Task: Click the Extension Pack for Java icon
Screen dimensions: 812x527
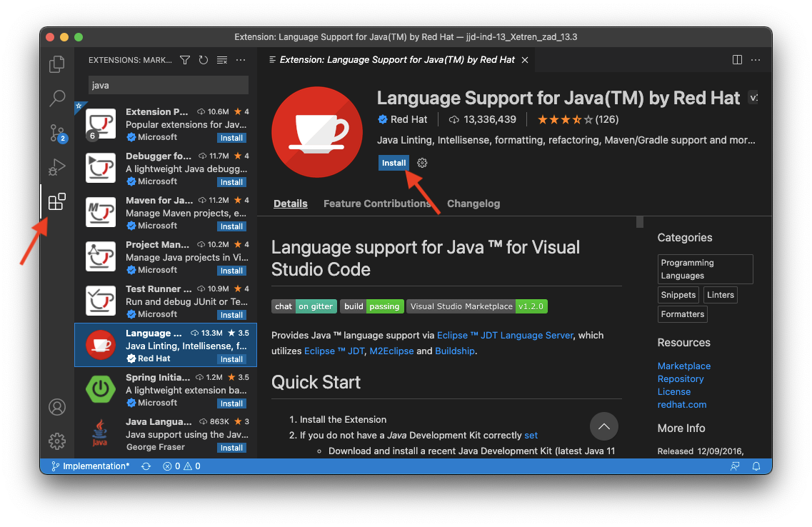Action: (x=101, y=124)
